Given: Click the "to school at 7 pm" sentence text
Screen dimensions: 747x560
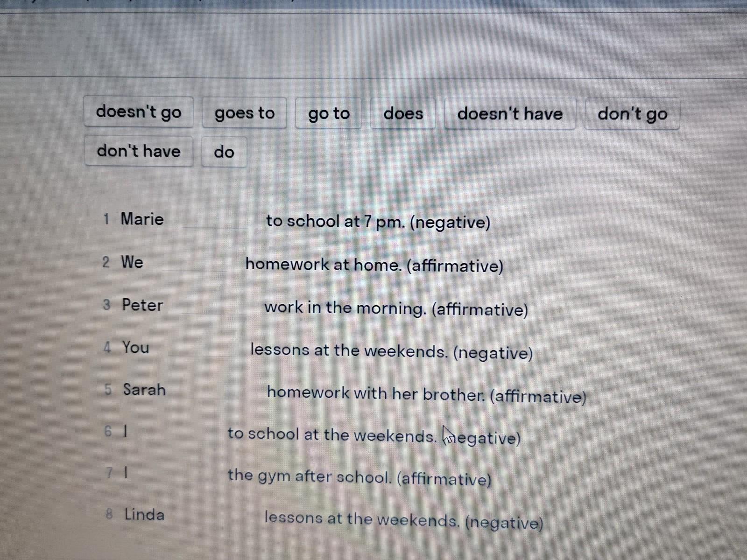Looking at the screenshot, I should pyautogui.click(x=378, y=222).
